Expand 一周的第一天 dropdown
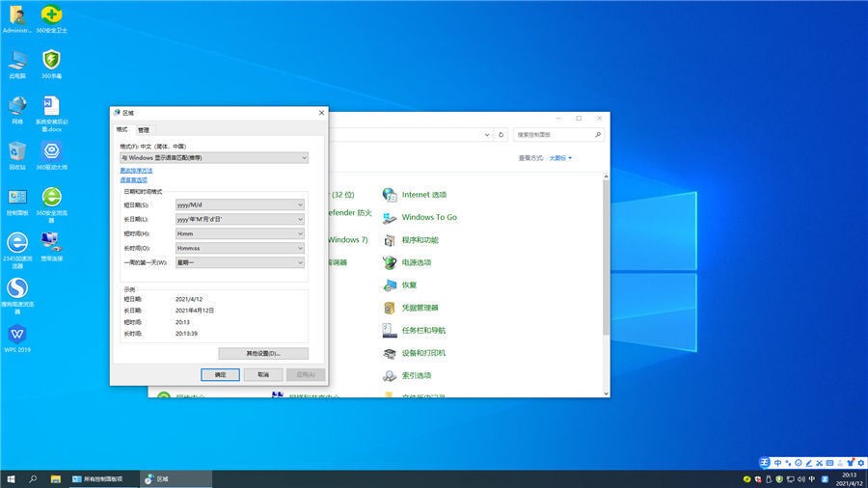Image resolution: width=868 pixels, height=488 pixels. coord(240,262)
